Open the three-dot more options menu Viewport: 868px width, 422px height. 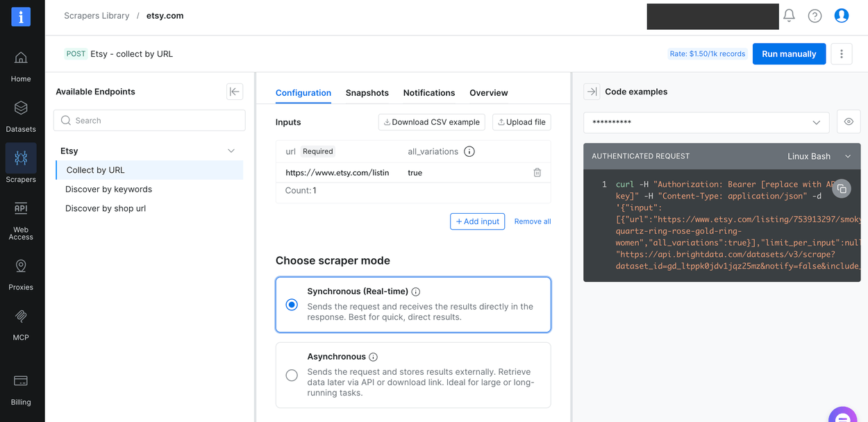842,53
